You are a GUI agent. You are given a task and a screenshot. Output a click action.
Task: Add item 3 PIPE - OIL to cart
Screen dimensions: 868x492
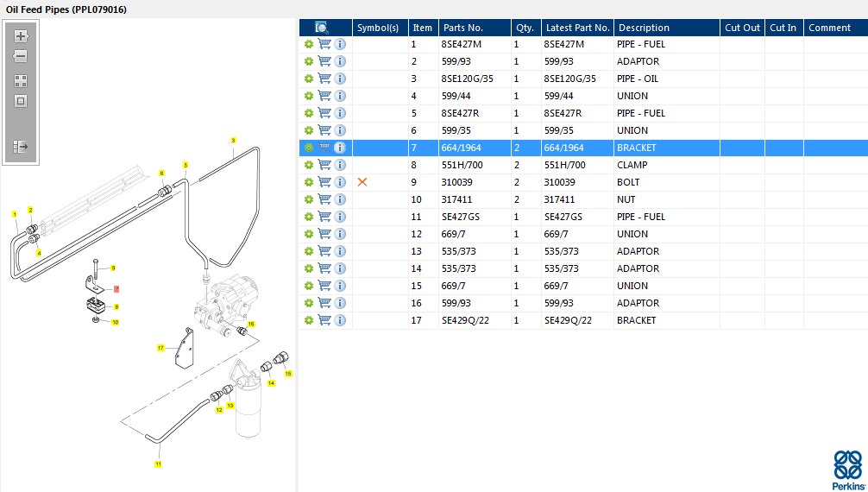pyautogui.click(x=325, y=79)
